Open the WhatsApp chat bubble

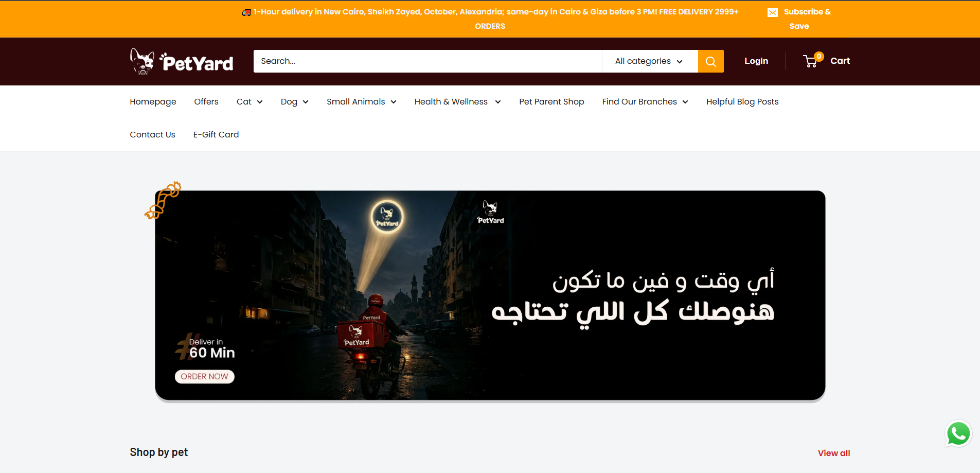958,433
